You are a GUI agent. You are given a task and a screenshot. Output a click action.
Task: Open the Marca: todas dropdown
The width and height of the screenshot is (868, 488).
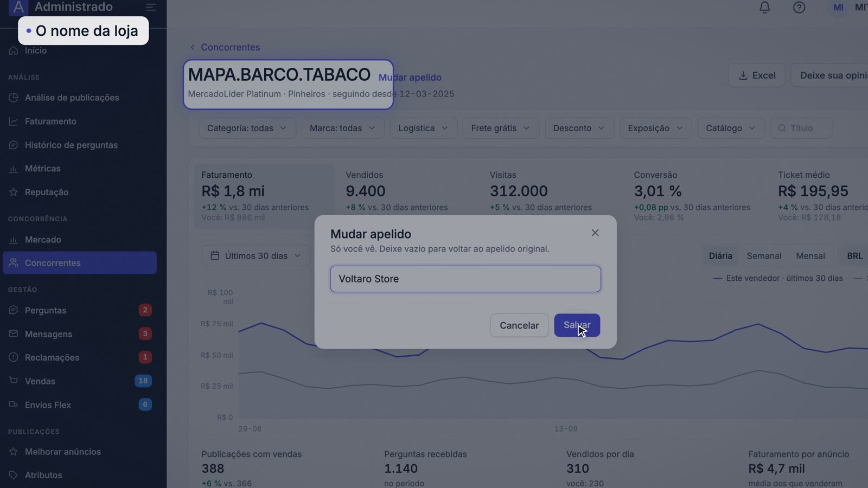coord(343,128)
